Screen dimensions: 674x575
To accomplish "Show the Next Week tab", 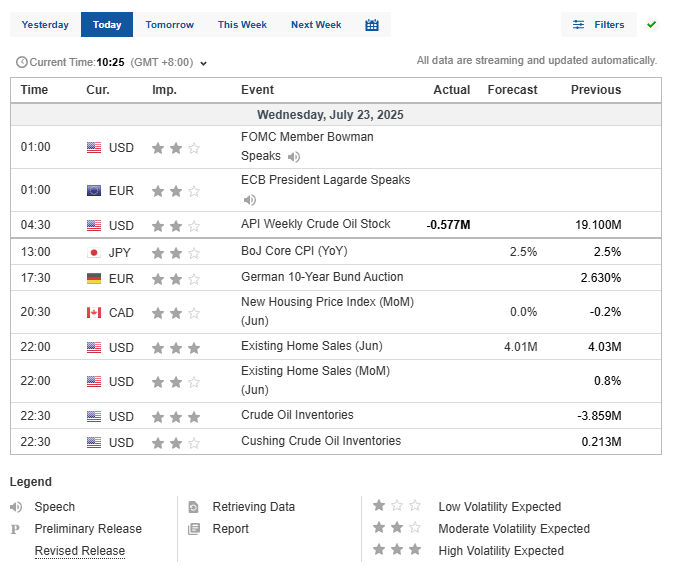I will pos(316,24).
